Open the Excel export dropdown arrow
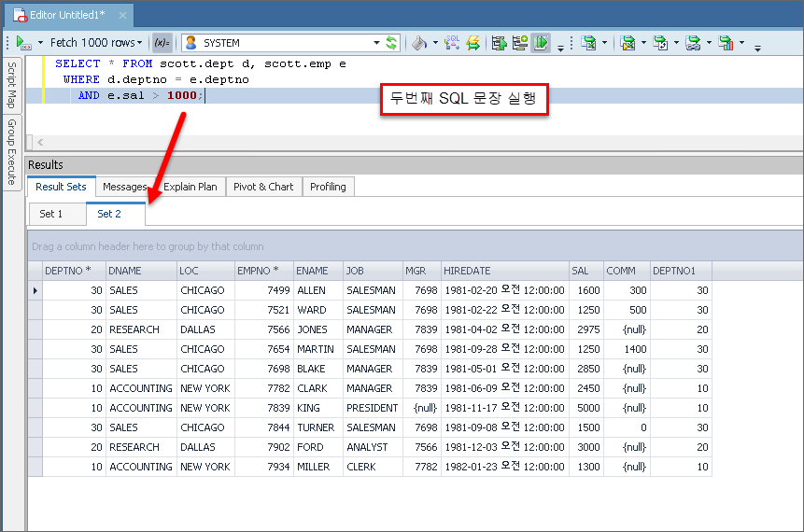Screen dimensions: 804x532 tap(604, 43)
